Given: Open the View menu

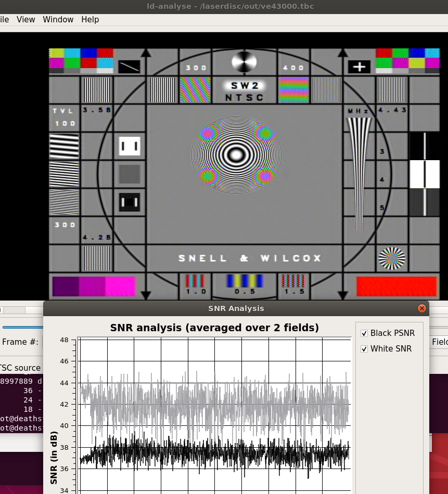Looking at the screenshot, I should pos(25,20).
